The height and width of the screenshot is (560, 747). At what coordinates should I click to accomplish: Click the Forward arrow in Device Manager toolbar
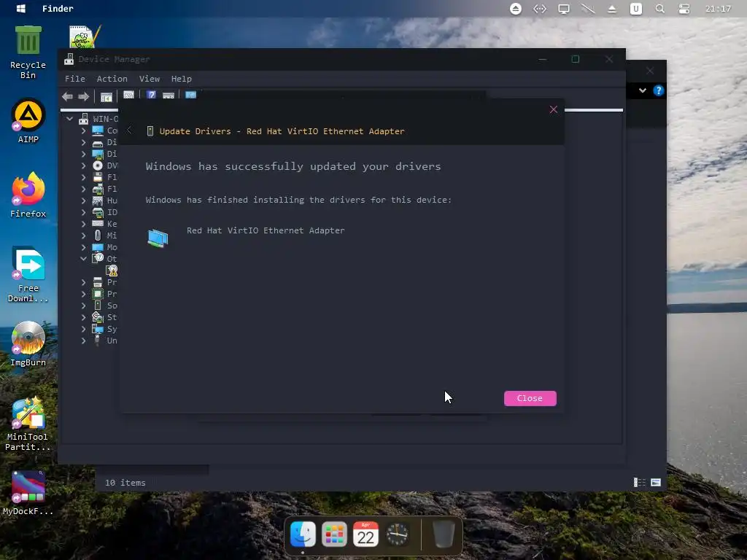pos(83,97)
